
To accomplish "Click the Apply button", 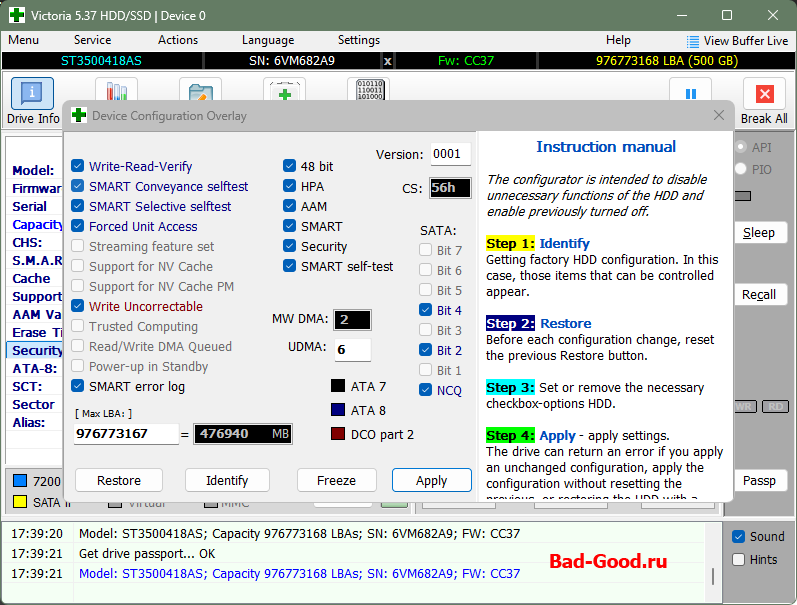I will (431, 480).
